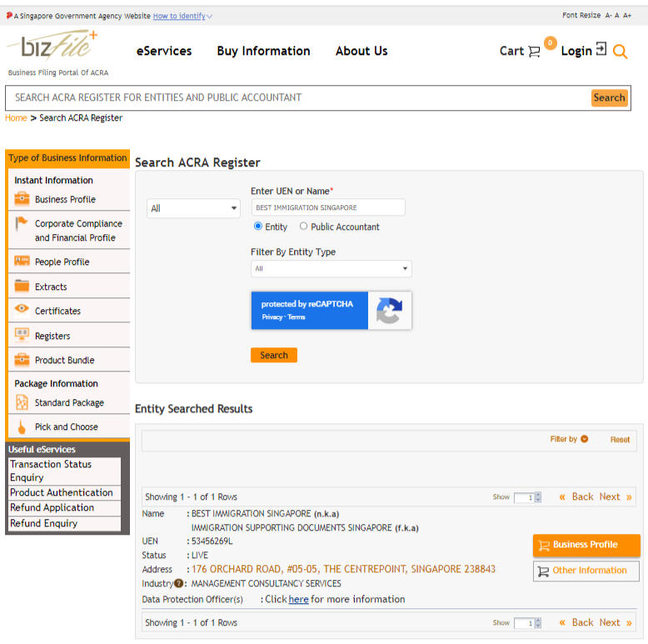Click the orange Search button in top bar
The width and height of the screenshot is (648, 644).
click(x=609, y=98)
